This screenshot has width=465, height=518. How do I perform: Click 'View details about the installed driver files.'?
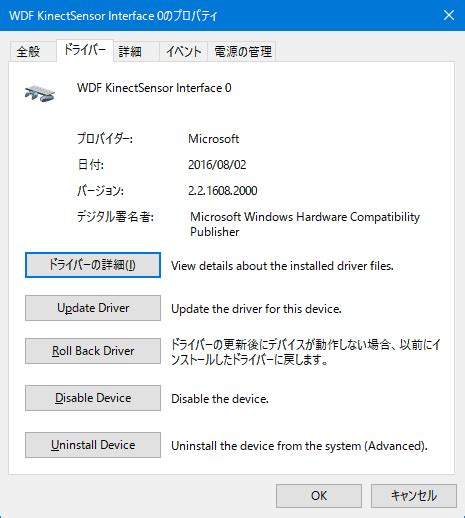click(x=282, y=266)
